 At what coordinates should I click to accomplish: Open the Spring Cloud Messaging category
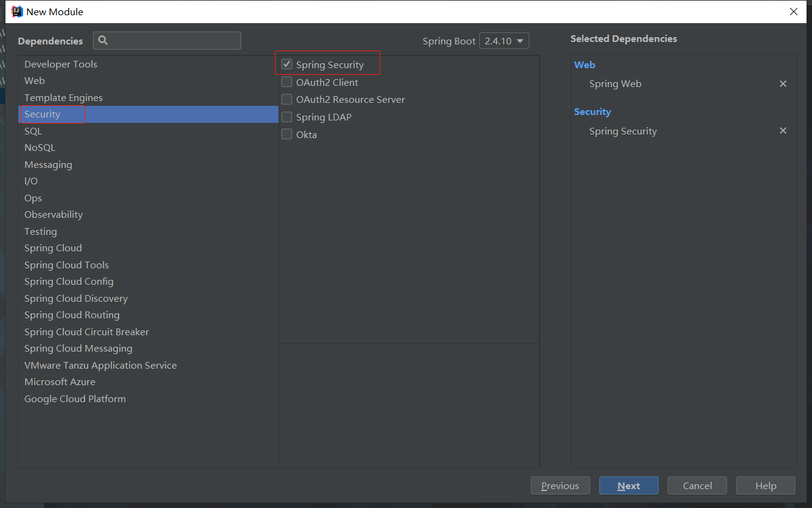[148, 348]
